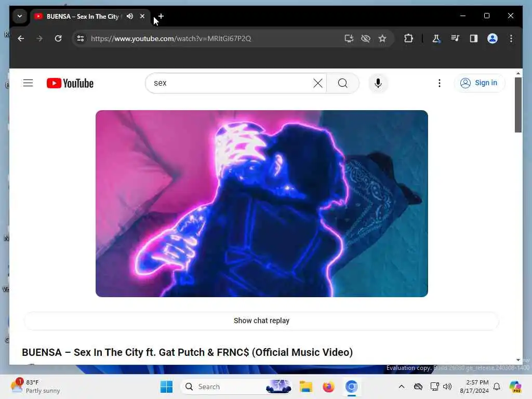Open the Windows Start menu
This screenshot has width=532, height=399.
click(x=166, y=387)
